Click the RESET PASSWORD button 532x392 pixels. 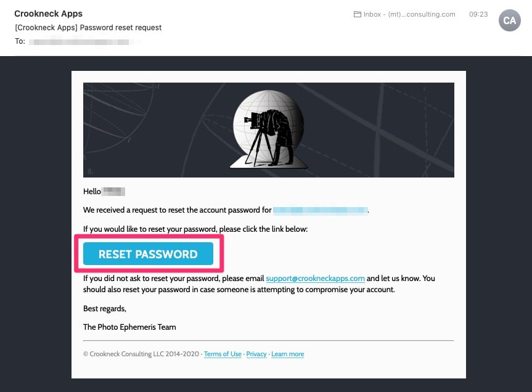[149, 254]
